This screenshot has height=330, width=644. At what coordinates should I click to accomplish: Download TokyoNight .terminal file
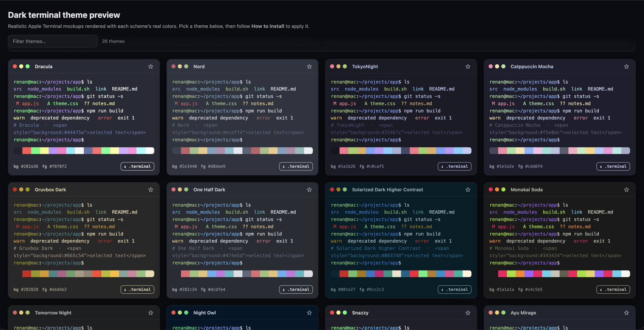tap(454, 166)
